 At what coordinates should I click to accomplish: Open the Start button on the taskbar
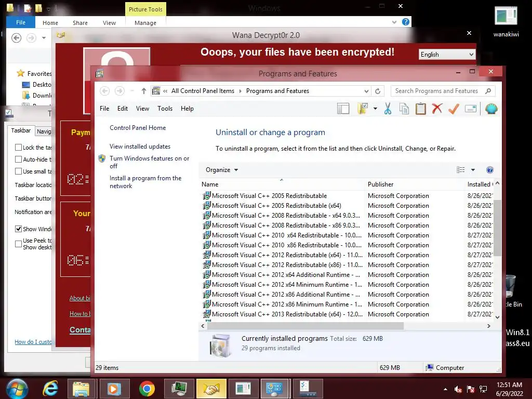[16, 389]
